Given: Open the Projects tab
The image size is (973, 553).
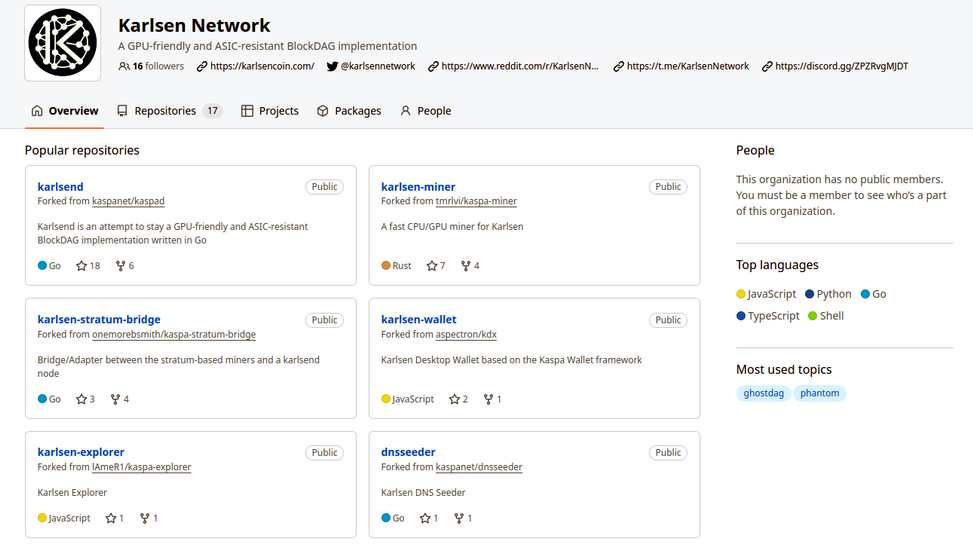Looking at the screenshot, I should click(x=270, y=111).
